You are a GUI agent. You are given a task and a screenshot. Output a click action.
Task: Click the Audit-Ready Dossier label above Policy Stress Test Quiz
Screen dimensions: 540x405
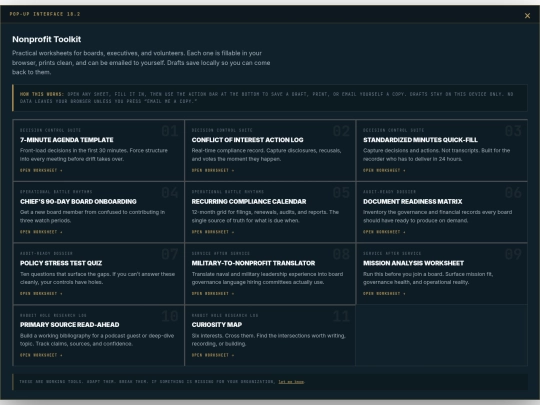coord(46,253)
